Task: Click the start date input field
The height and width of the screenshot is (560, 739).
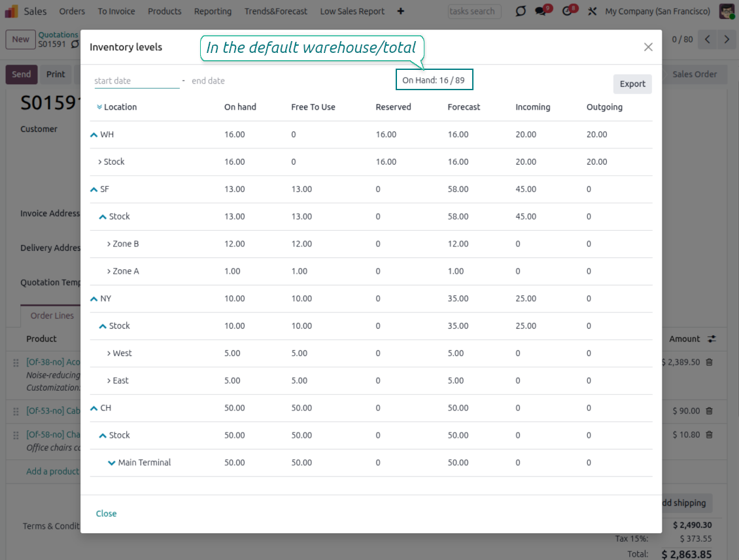Action: point(137,80)
